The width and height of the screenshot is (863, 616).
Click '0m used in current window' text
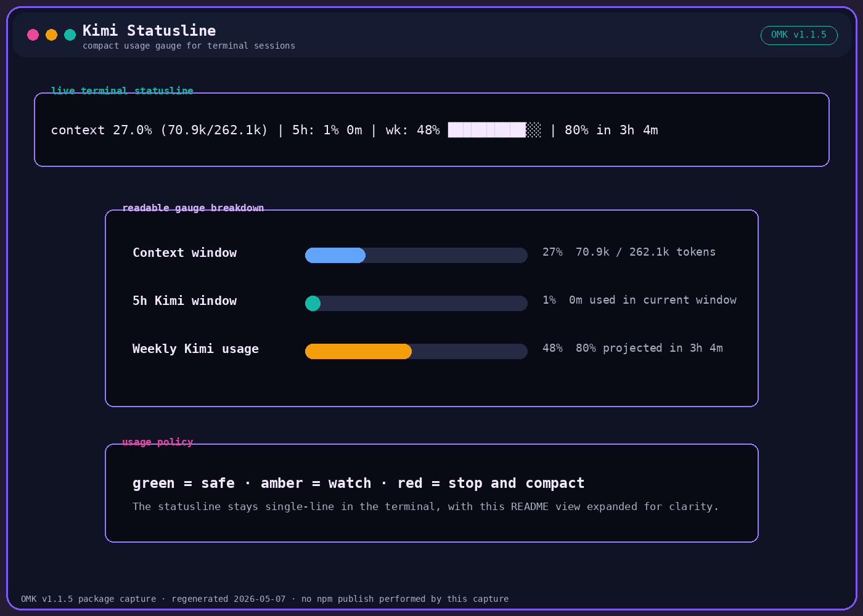pyautogui.click(x=653, y=300)
